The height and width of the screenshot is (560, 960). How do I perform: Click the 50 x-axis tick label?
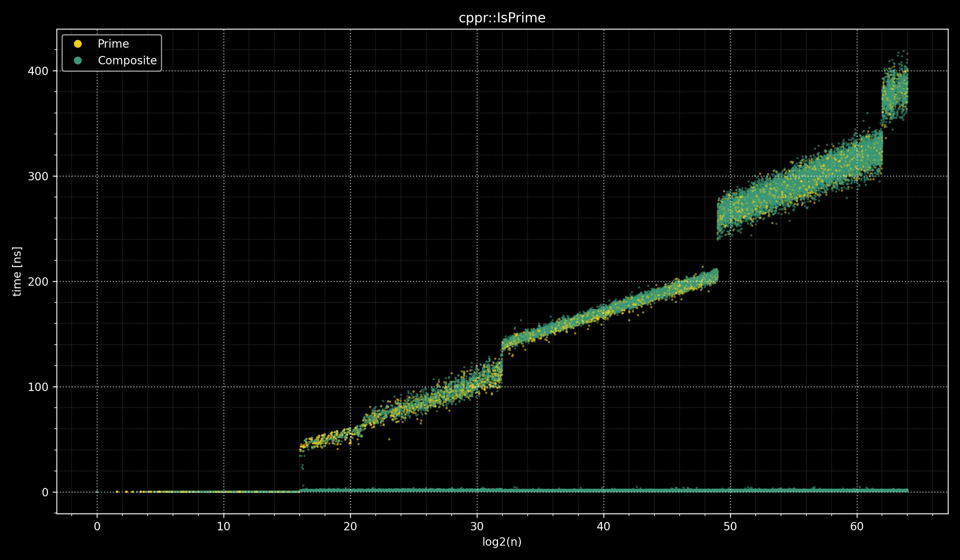point(730,526)
